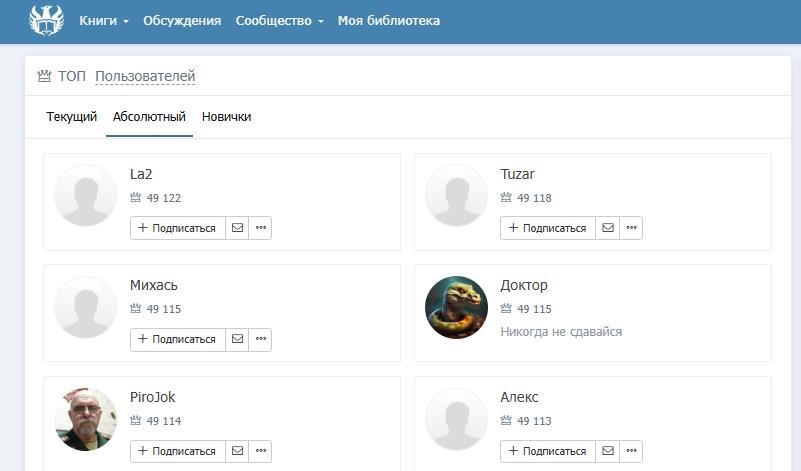The image size is (801, 471).
Task: Send a message to PiroJok
Action: (237, 451)
